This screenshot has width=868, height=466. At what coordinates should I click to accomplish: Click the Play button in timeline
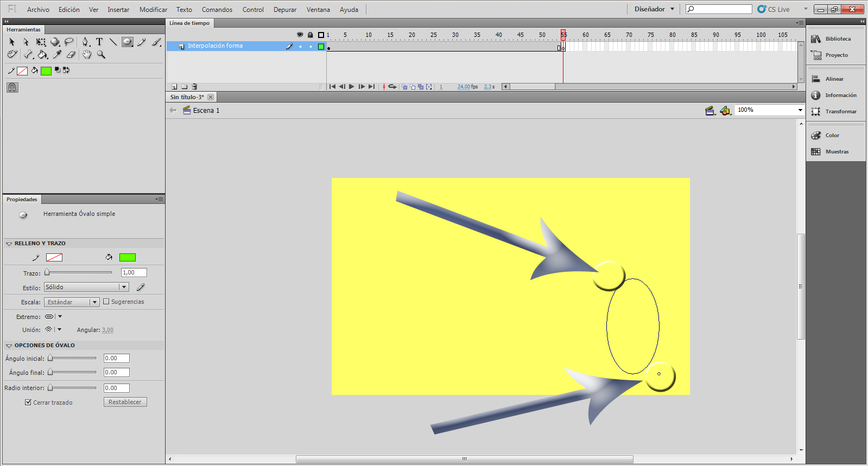352,87
